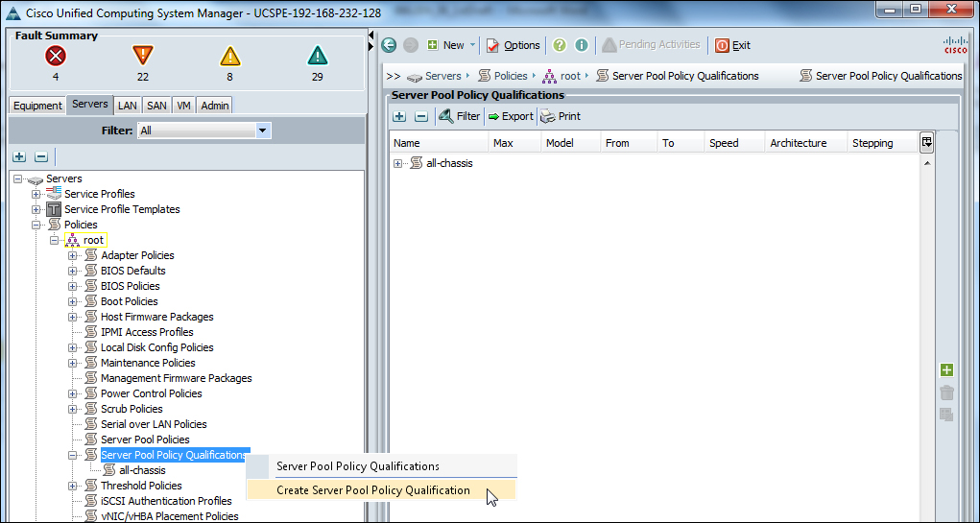Screen dimensions: 980x523
Task: Click the green question mark Help icon
Action: click(560, 45)
